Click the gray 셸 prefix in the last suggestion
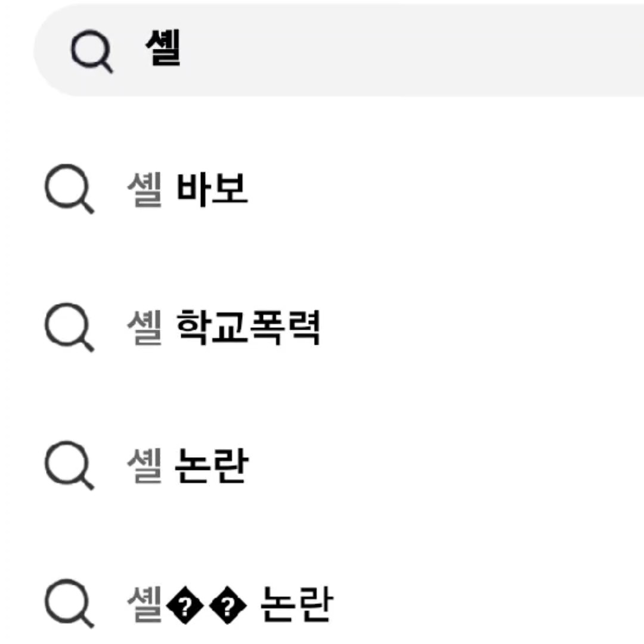This screenshot has width=644, height=644. click(145, 603)
